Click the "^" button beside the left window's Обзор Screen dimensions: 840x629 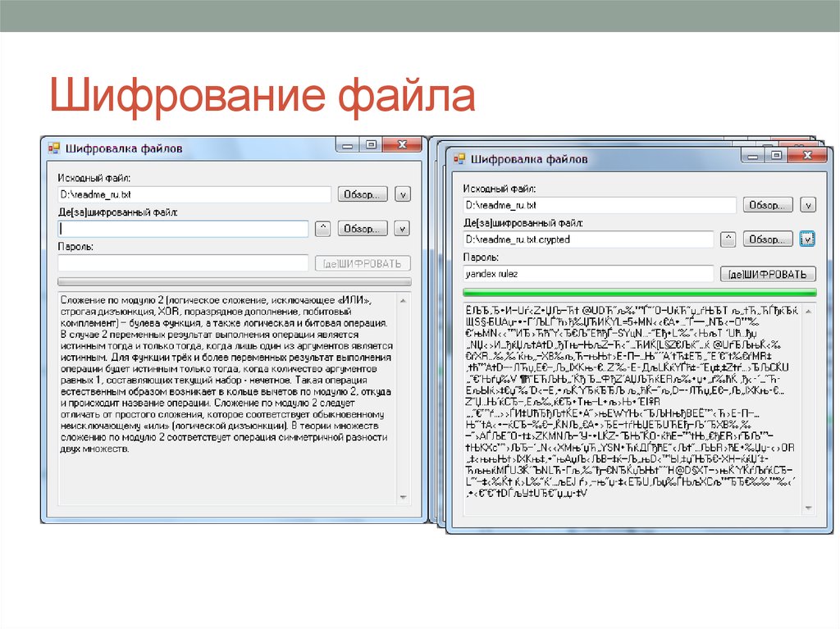(x=323, y=227)
